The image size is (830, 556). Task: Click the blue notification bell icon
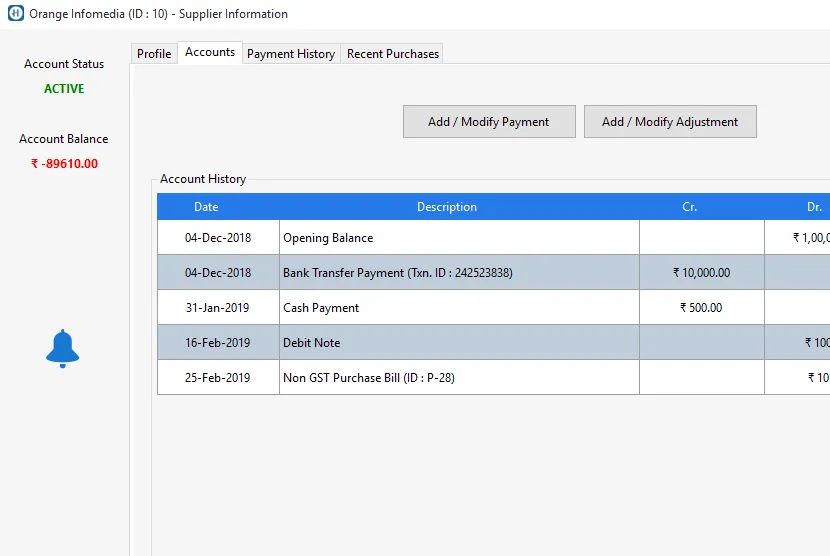click(63, 348)
